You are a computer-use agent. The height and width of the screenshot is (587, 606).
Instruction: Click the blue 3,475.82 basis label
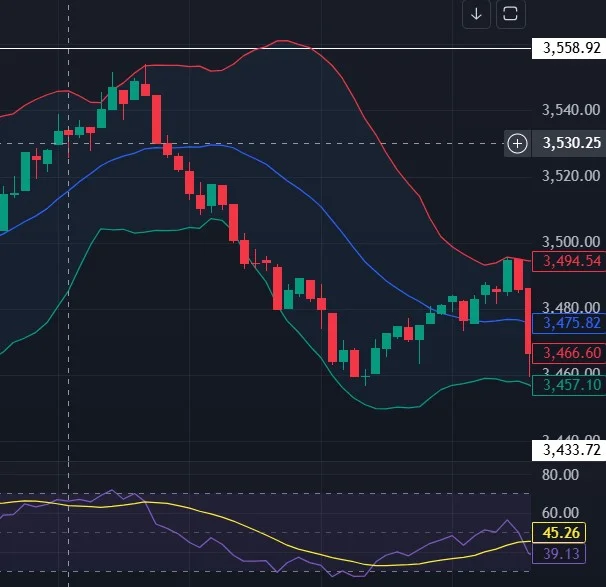tap(569, 323)
